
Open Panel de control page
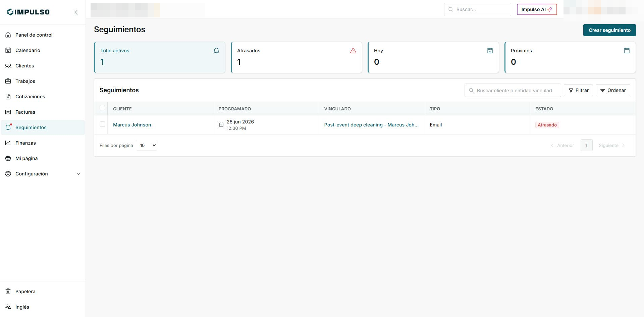pos(43,35)
